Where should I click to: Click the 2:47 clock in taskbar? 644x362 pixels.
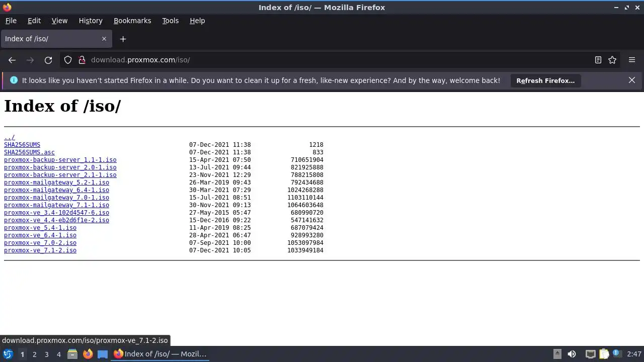634,354
